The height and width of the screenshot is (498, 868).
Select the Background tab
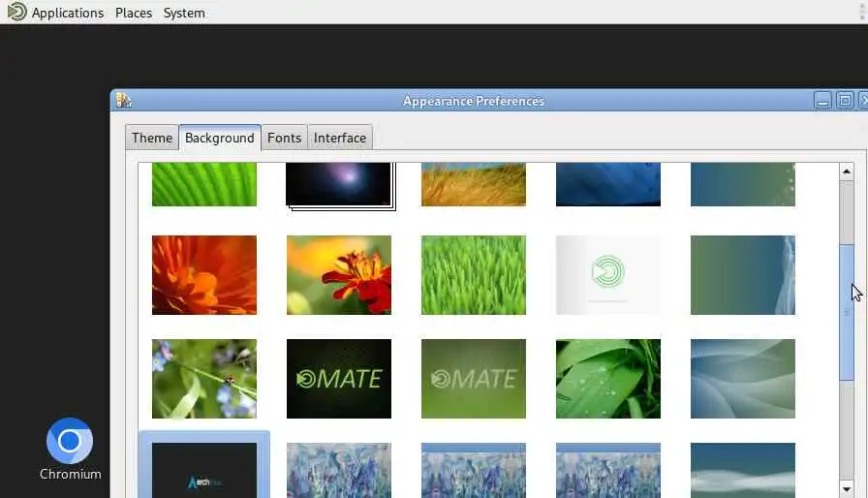(220, 138)
